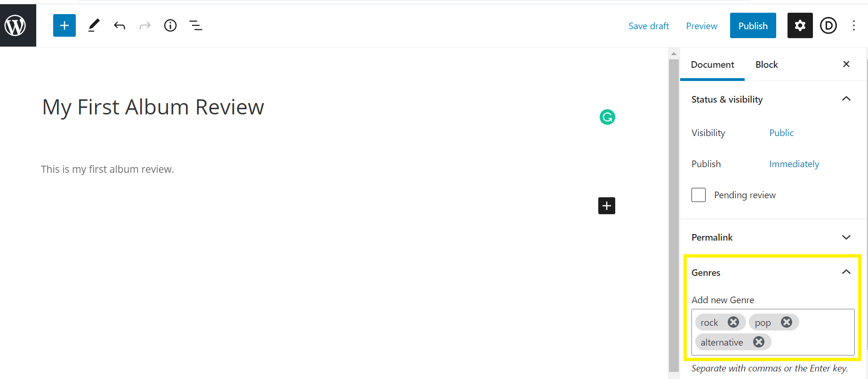Enable the Pending review checkbox
The width and height of the screenshot is (868, 379).
click(698, 194)
